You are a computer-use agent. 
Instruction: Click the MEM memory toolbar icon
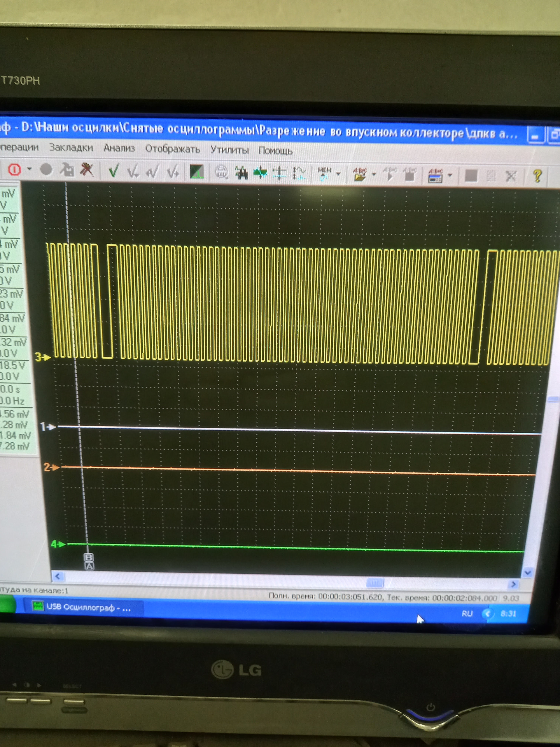coord(324,173)
